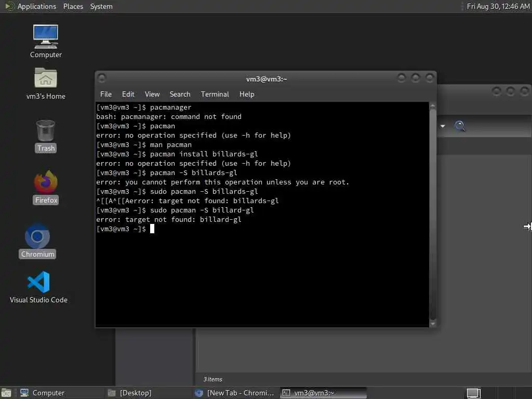Open the terminal Edit menu
This screenshot has height=399, width=532.
[128, 95]
